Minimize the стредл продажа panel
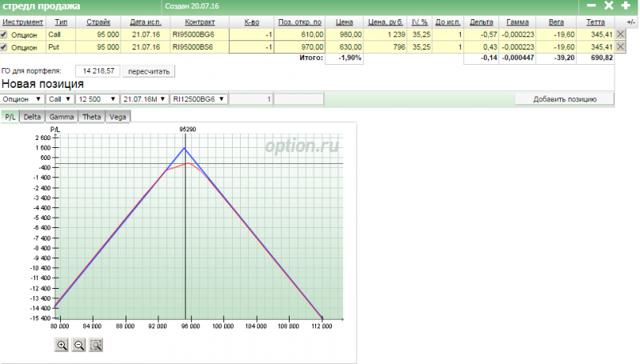This screenshot has width=640, height=364. tap(591, 6)
